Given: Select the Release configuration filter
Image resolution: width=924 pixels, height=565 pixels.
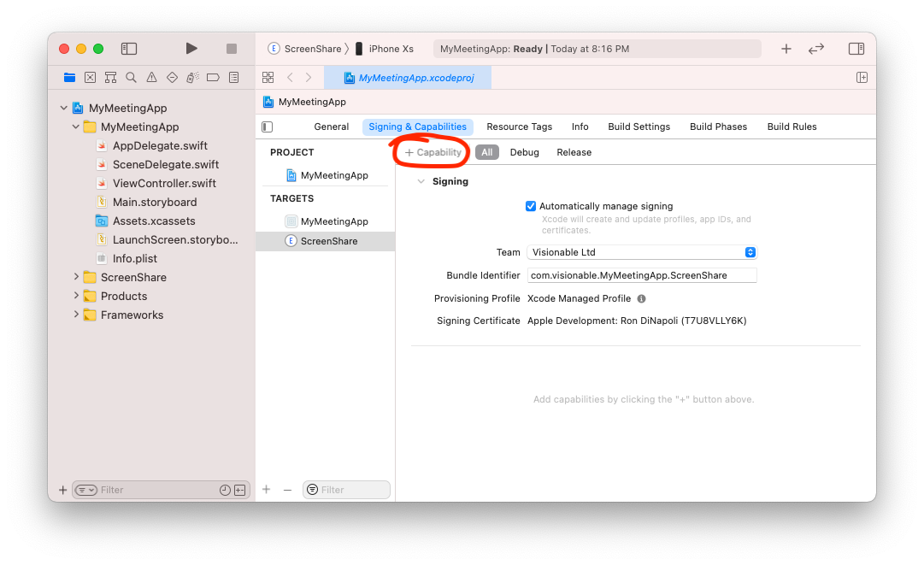Looking at the screenshot, I should [x=574, y=153].
